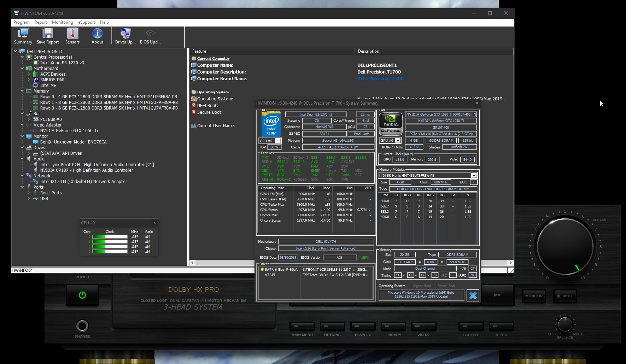Toggle the green POWER button on the player

point(82,295)
